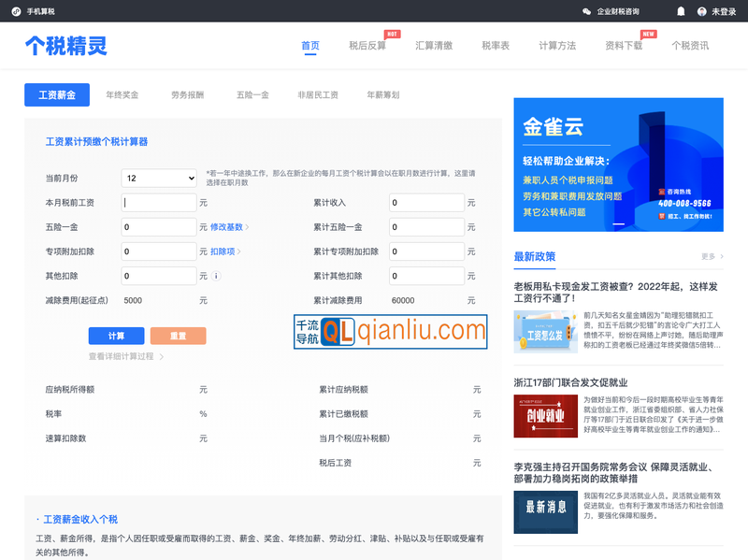The height and width of the screenshot is (560, 748).
Task: Click the 最新消息 article thumbnail image
Action: 545,513
